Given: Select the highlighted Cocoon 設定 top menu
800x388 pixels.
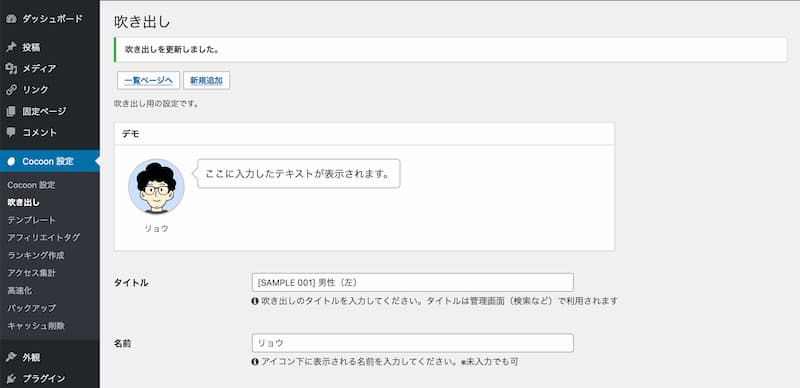Looking at the screenshot, I should [49, 161].
